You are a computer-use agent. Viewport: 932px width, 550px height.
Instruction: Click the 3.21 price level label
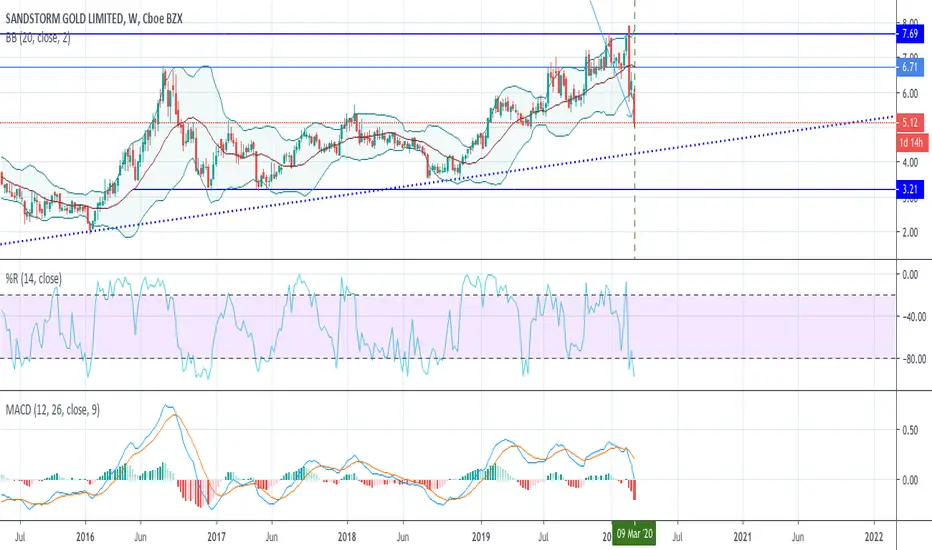pyautogui.click(x=909, y=190)
